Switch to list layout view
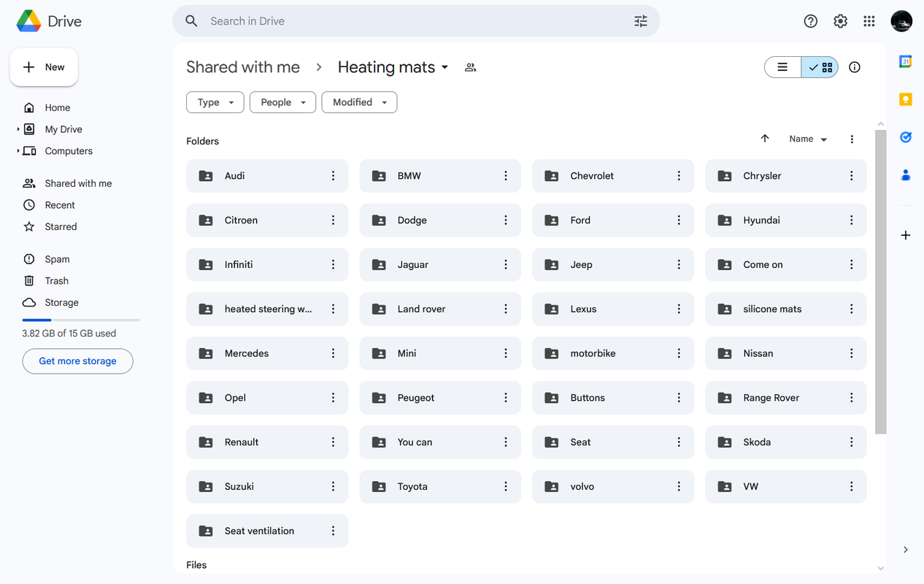The image size is (924, 584). point(782,67)
